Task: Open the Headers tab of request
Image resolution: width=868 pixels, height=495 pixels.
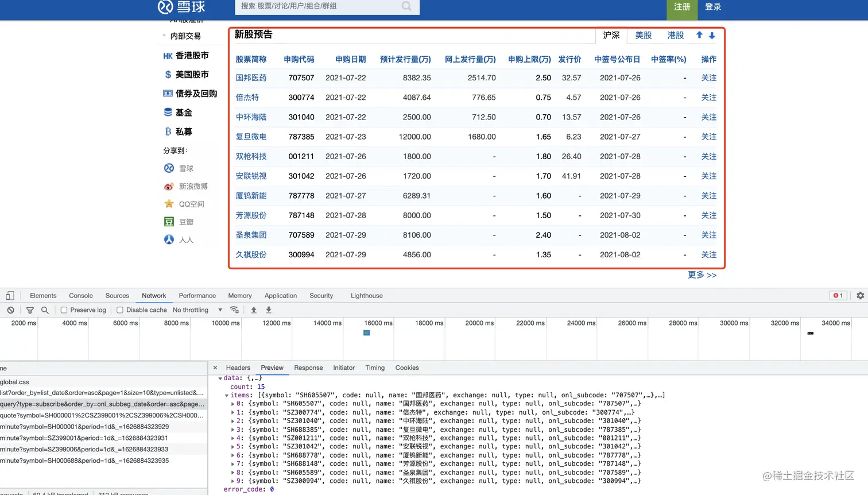Action: pos(238,368)
